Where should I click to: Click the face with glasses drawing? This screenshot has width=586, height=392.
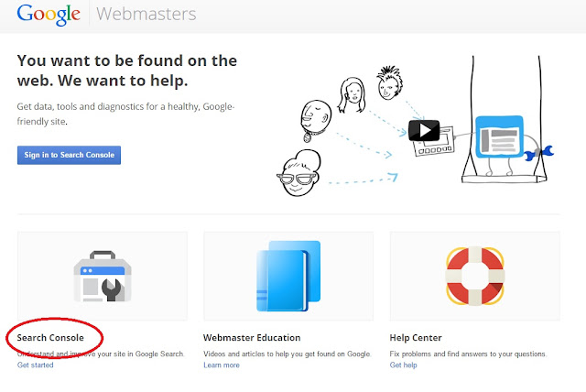(x=298, y=173)
